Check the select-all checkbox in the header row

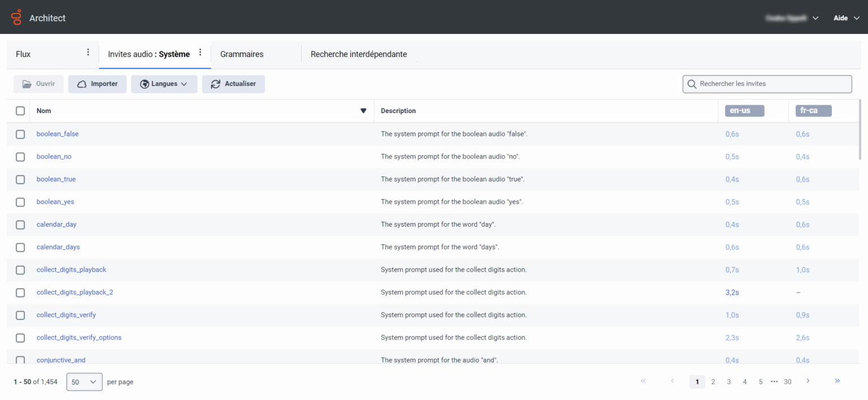[x=20, y=111]
